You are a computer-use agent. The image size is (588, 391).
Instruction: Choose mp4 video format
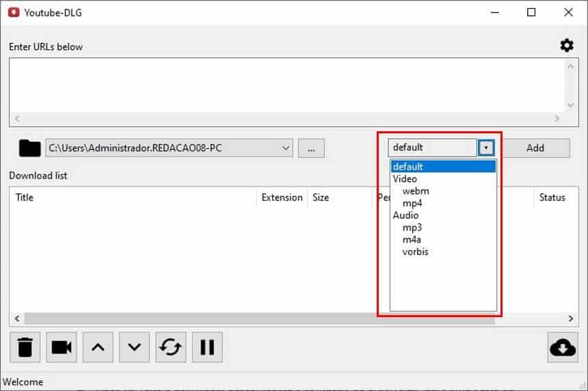(x=412, y=203)
